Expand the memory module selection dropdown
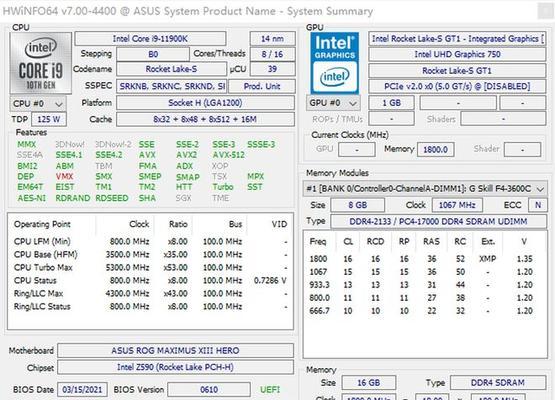This screenshot has height=400, width=555. (425, 189)
